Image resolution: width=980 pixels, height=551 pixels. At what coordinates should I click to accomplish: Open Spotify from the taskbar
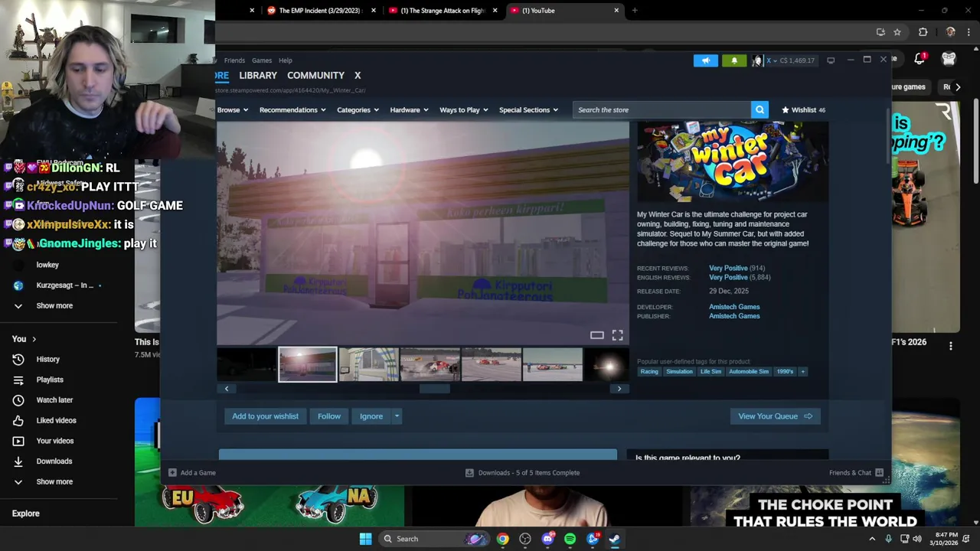point(570,539)
